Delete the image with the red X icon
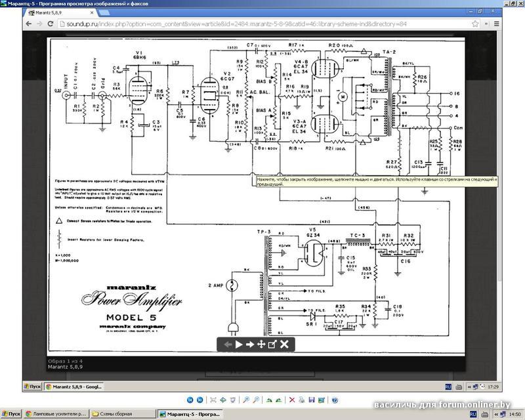 point(292,400)
